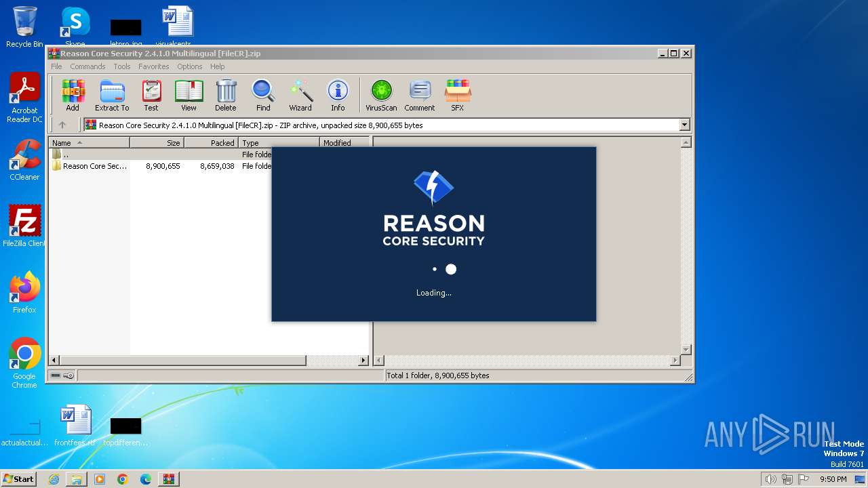Open Google Chrome desktop shortcut

24,363
